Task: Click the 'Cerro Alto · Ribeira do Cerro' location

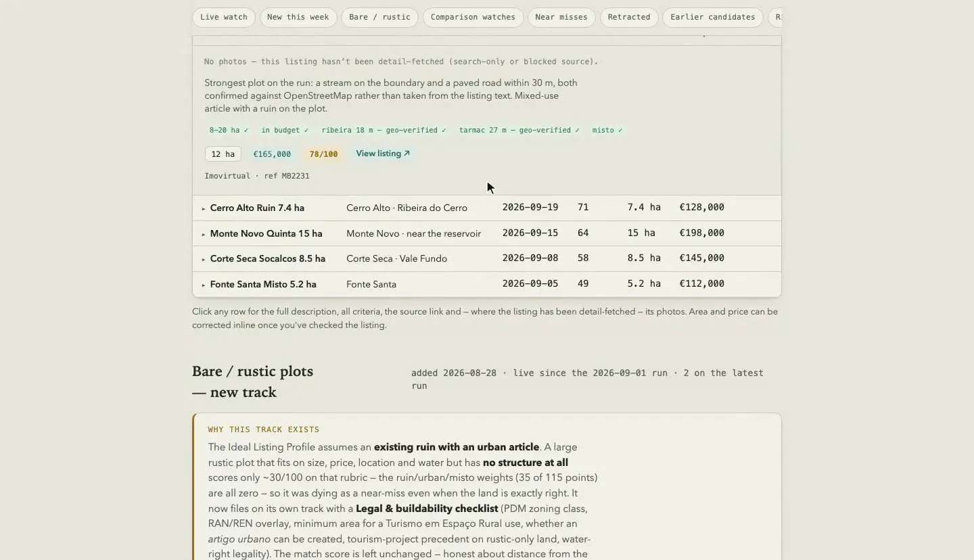Action: (407, 208)
